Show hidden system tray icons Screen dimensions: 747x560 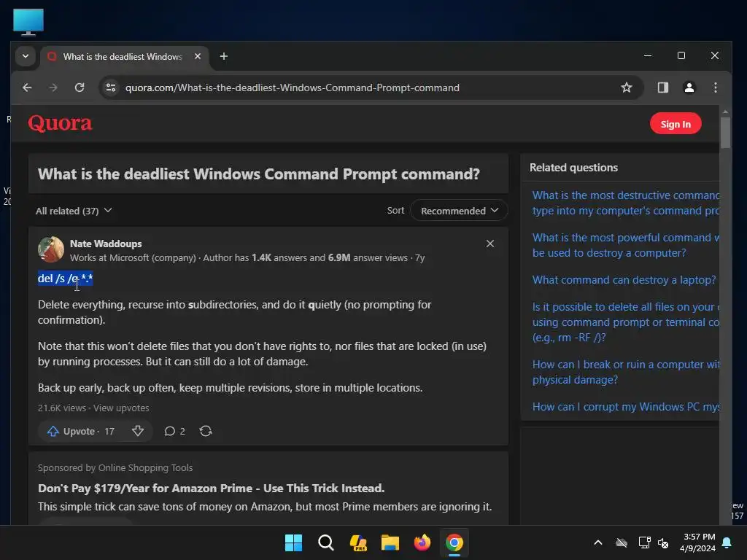(x=598, y=542)
